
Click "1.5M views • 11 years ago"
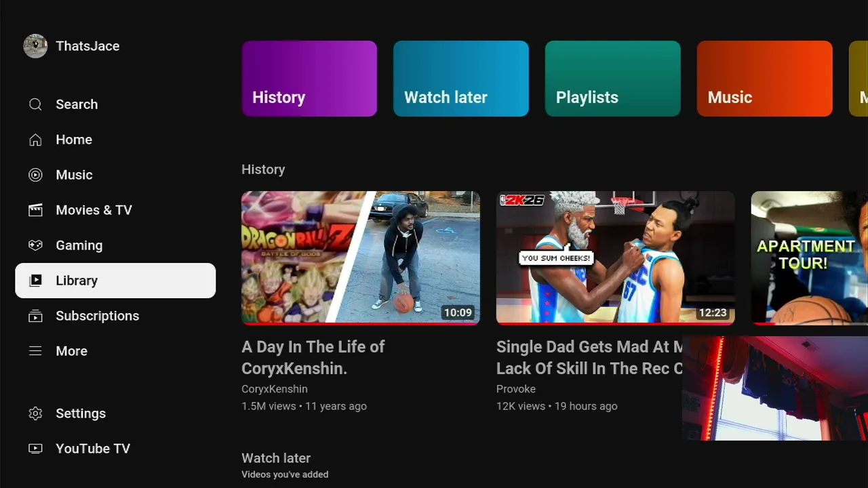pyautogui.click(x=304, y=406)
